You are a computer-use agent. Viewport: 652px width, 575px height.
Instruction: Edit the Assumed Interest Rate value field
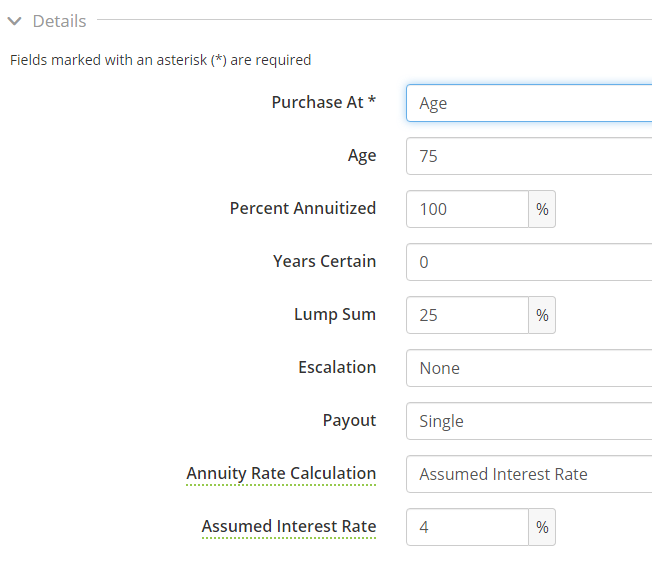coord(467,527)
